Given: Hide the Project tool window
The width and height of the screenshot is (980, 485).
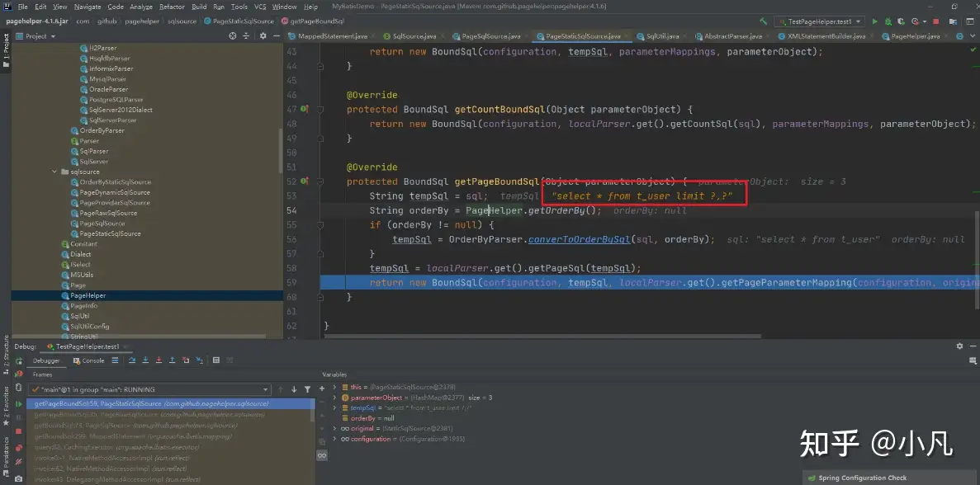Looking at the screenshot, I should coord(276,36).
